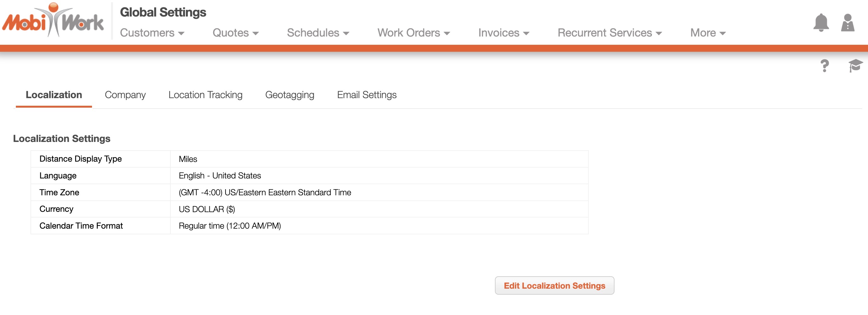Click the Currency value US DOLLAR
Viewport: 868px width, 315px height.
(x=207, y=209)
